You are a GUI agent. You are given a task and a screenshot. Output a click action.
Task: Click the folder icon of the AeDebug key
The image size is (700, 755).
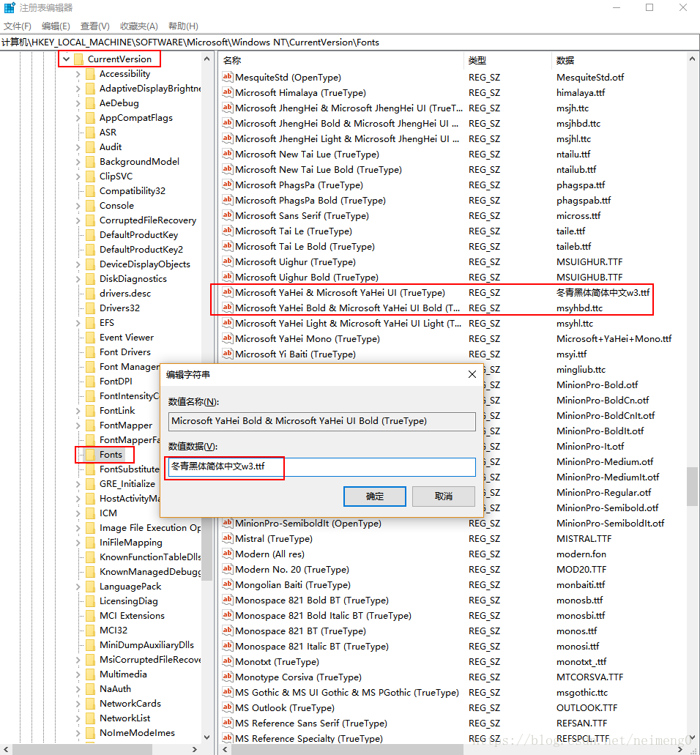pos(90,103)
